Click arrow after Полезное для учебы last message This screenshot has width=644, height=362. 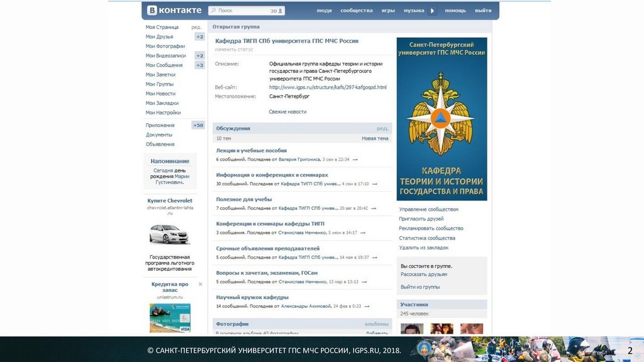[374, 209]
